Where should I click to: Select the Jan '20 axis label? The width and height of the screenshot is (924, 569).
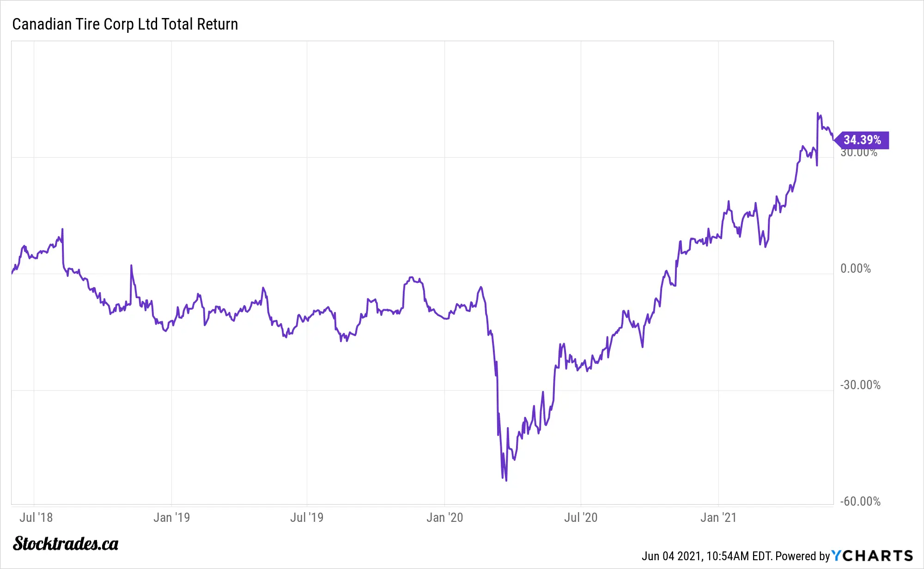click(x=444, y=518)
